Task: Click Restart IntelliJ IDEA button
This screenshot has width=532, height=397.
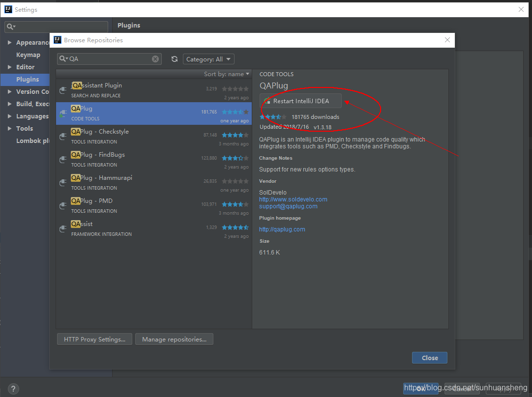Action: pos(300,101)
